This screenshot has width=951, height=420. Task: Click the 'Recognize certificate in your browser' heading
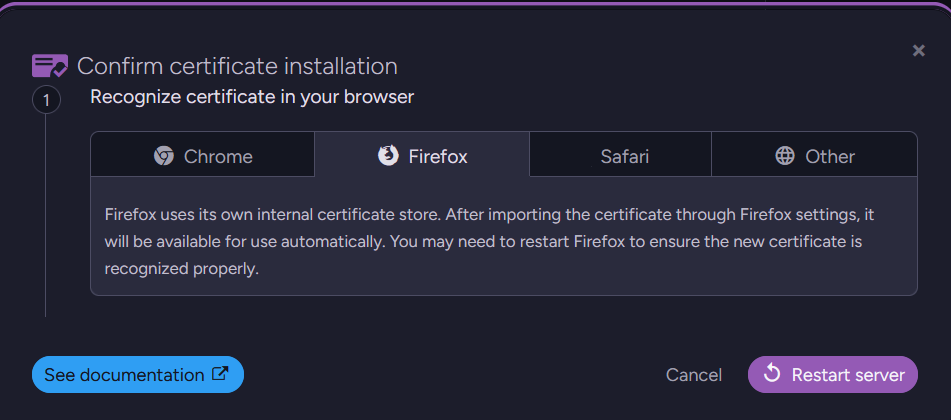pos(252,97)
